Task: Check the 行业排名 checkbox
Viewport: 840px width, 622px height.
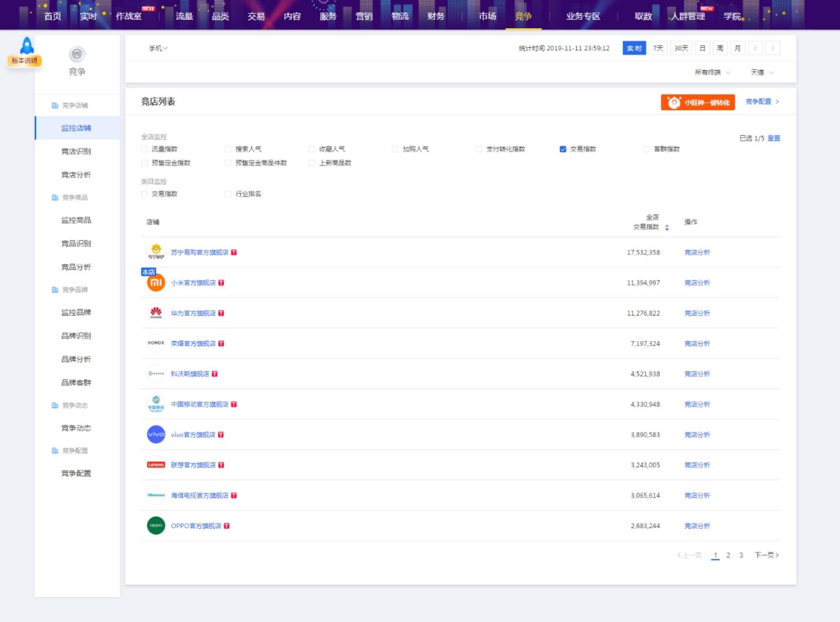Action: pos(228,194)
